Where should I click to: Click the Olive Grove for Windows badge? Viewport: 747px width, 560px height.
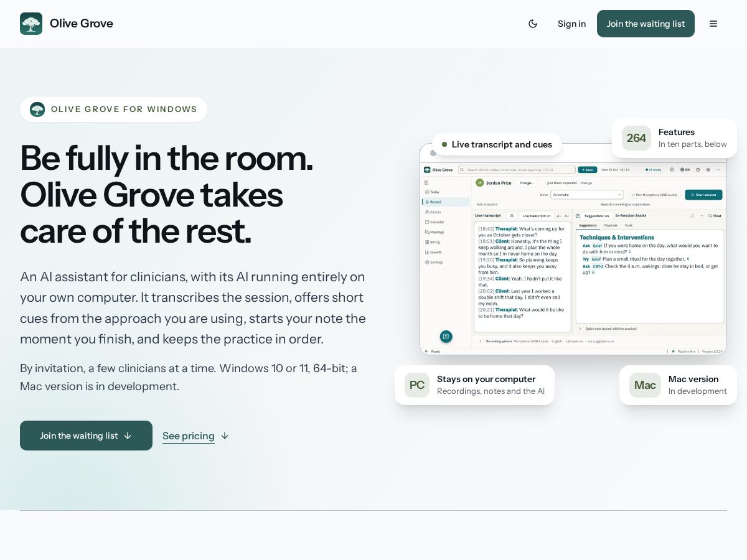pos(113,110)
